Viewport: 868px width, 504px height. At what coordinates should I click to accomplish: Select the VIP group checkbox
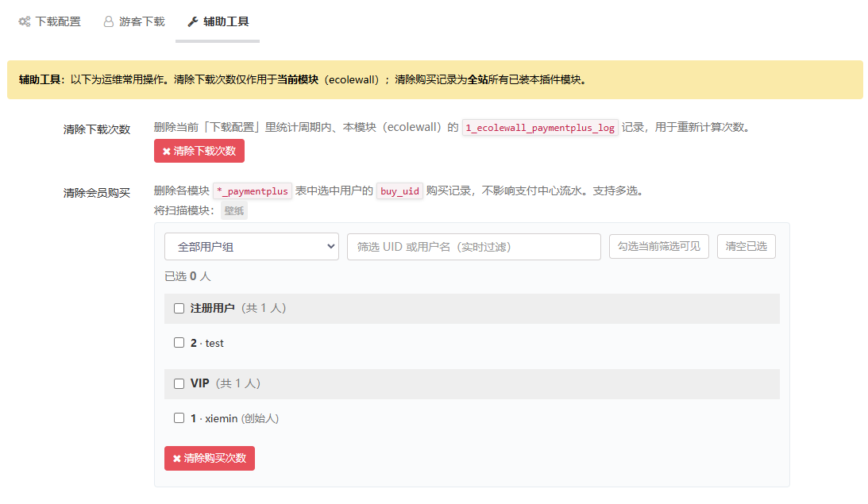pyautogui.click(x=179, y=383)
